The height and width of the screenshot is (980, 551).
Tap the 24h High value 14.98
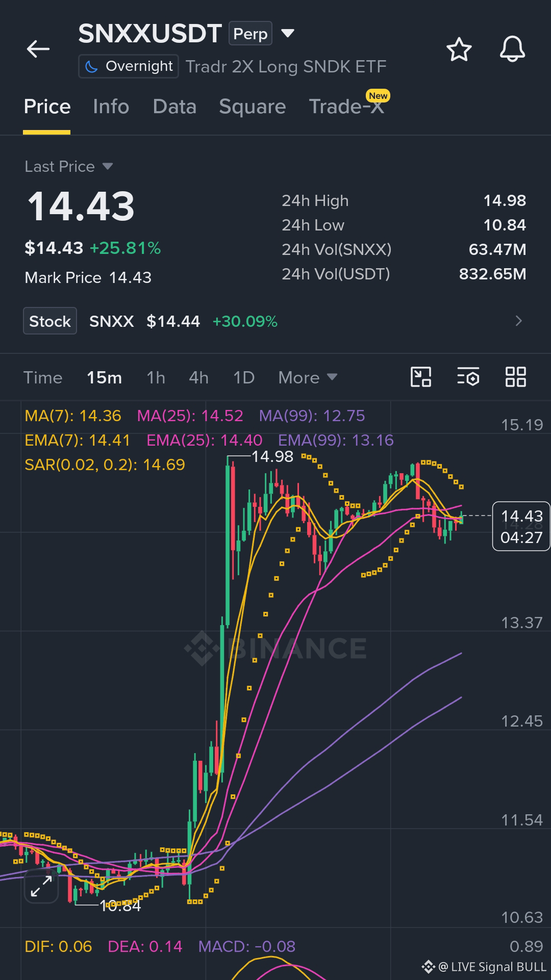coord(505,200)
